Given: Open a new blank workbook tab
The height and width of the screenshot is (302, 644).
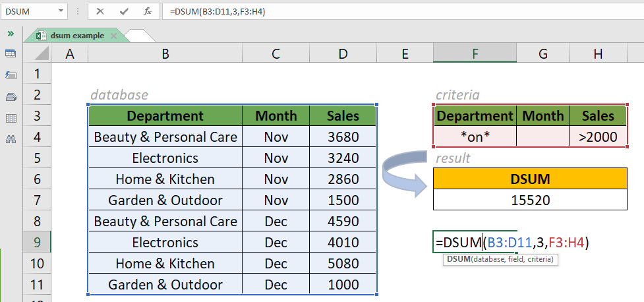Looking at the screenshot, I should (138, 36).
